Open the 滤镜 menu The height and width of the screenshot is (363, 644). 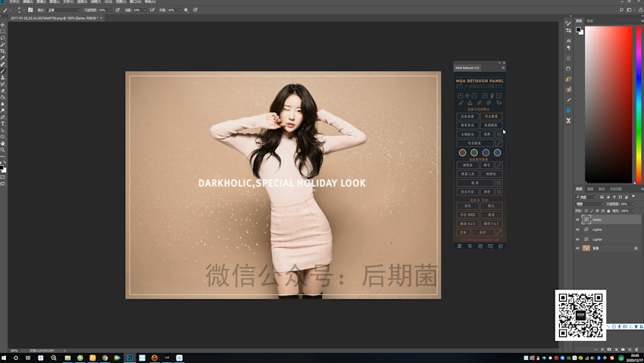[95, 2]
